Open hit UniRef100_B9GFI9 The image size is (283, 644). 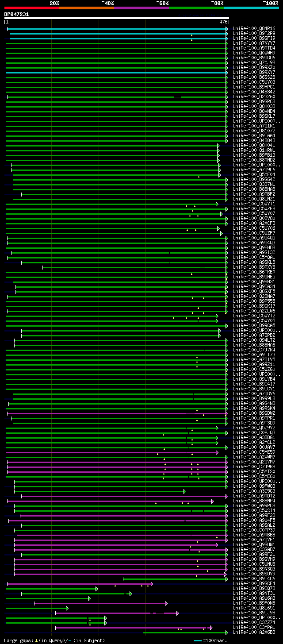click(254, 38)
